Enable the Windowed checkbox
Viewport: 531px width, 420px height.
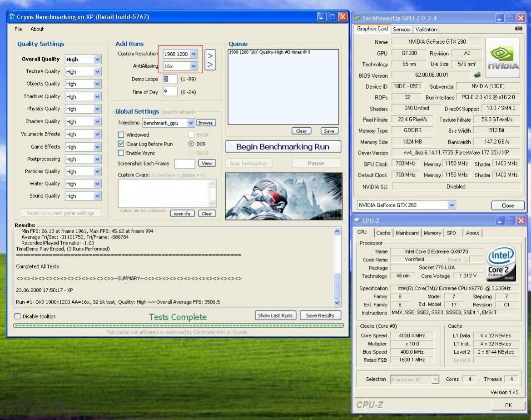point(121,135)
